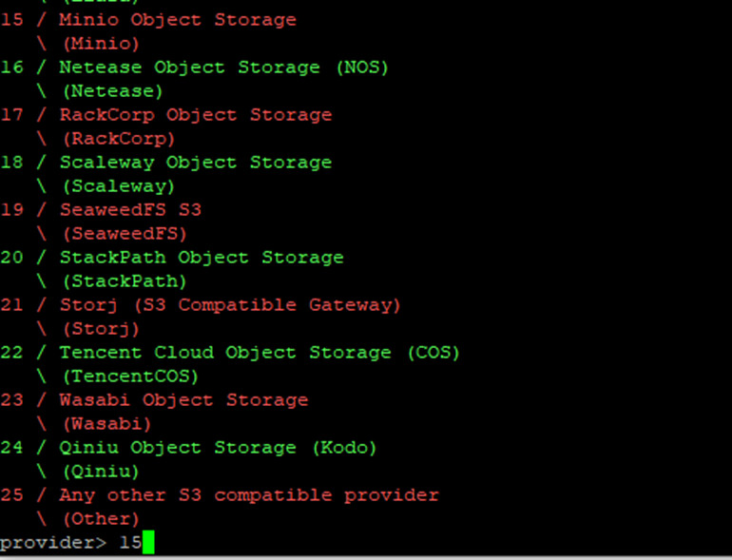Click the (Scaleway) value text

pos(118,186)
